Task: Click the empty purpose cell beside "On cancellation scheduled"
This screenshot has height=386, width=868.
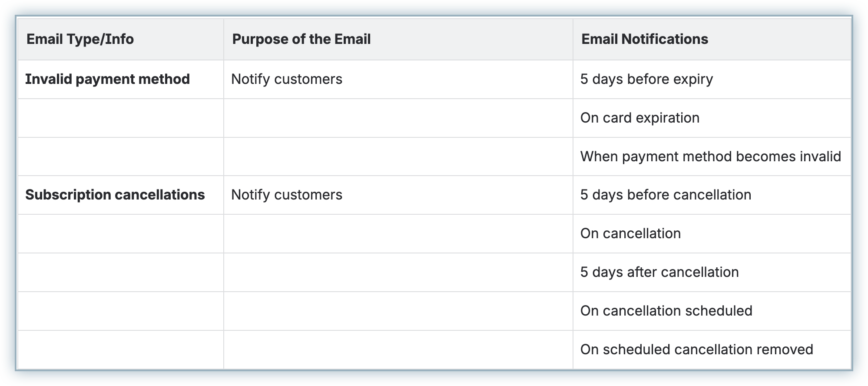Action: [398, 311]
